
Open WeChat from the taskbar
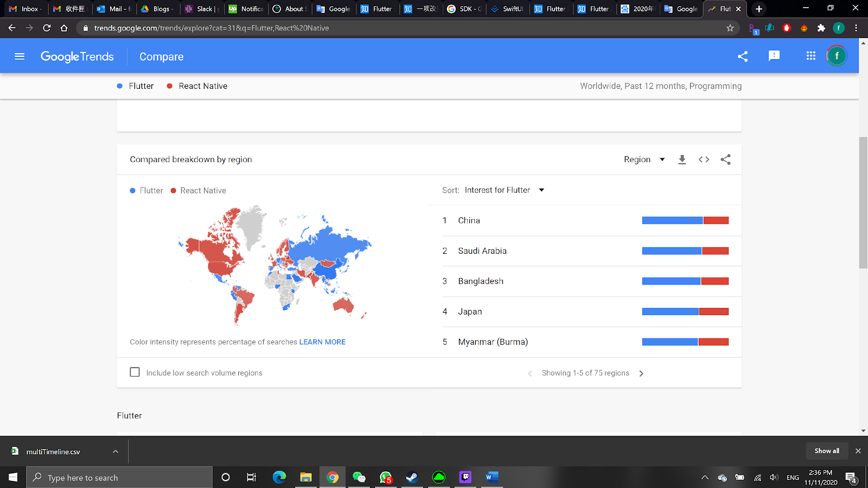click(x=359, y=477)
